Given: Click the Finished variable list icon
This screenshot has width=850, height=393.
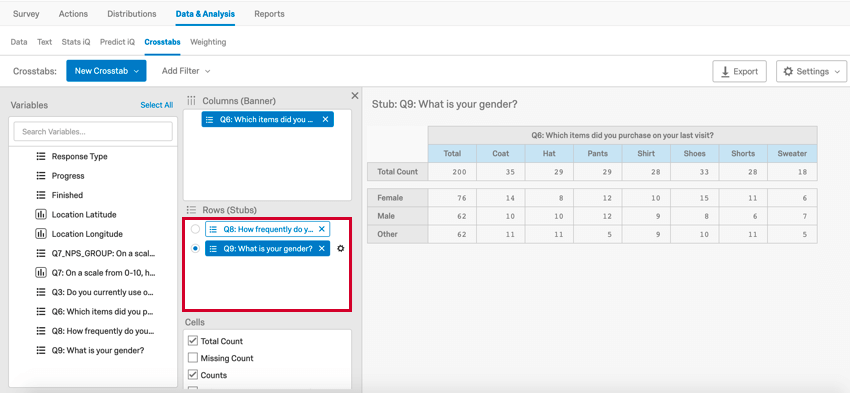Looking at the screenshot, I should 41,195.
